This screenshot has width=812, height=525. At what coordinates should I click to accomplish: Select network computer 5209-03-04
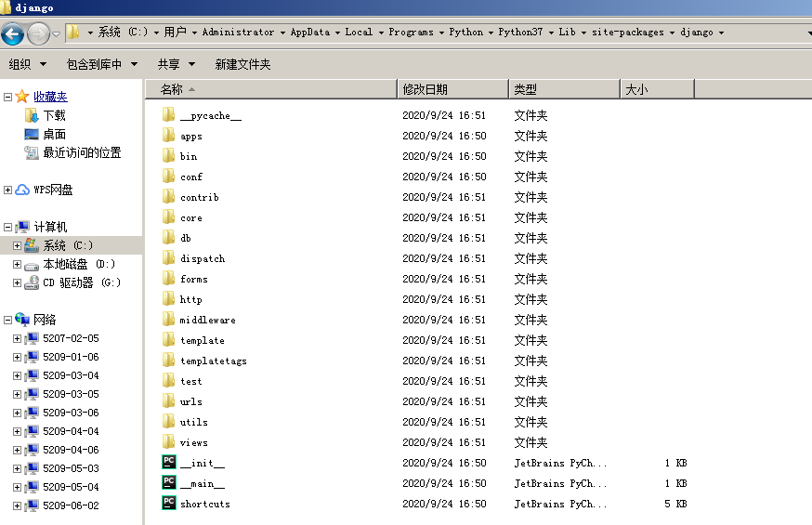pos(71,375)
